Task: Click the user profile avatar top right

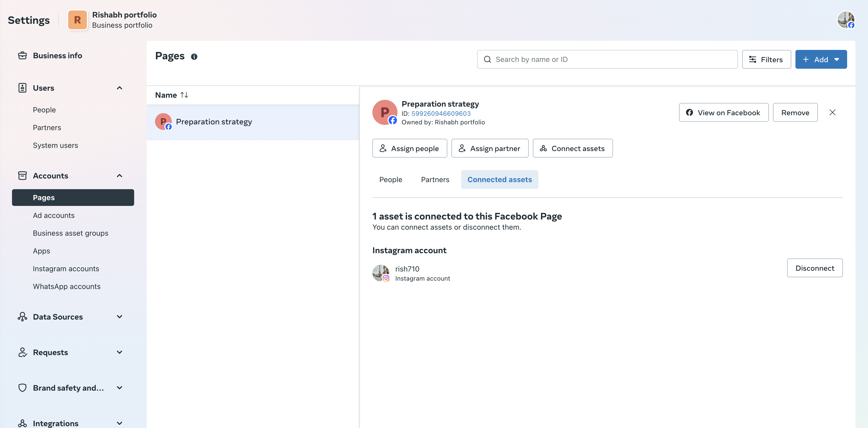Action: coord(846,20)
